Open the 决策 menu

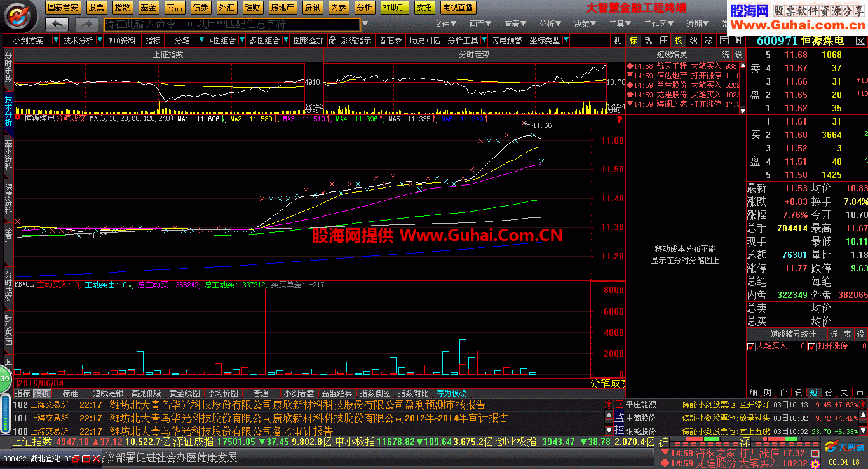pos(585,24)
